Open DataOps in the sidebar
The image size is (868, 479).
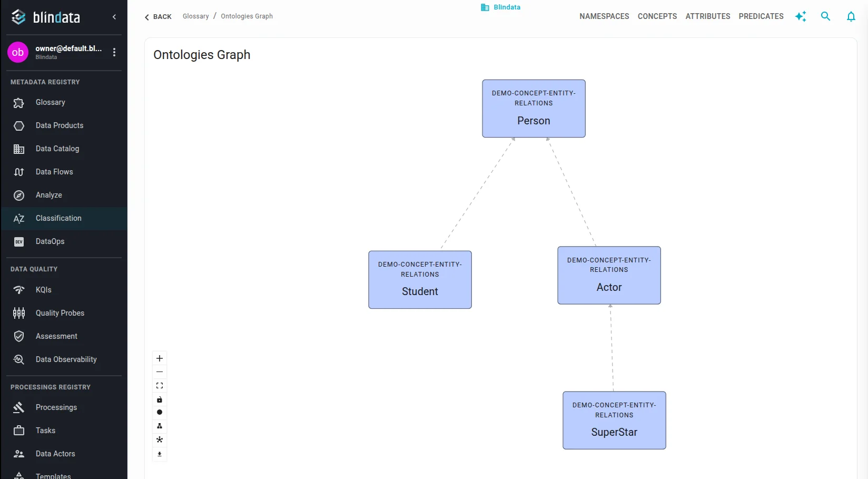[64, 241]
